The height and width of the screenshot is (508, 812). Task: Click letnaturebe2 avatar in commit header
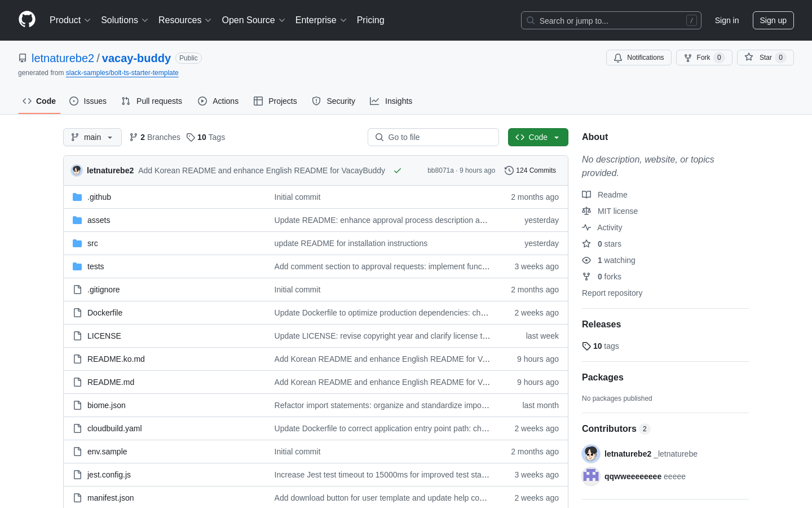[x=77, y=170]
